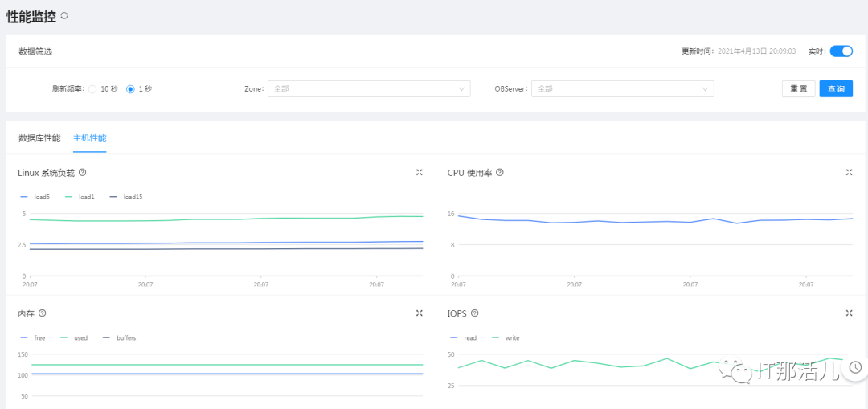The width and height of the screenshot is (868, 409).
Task: Toggle the 实时 real-time switch
Action: click(x=841, y=51)
